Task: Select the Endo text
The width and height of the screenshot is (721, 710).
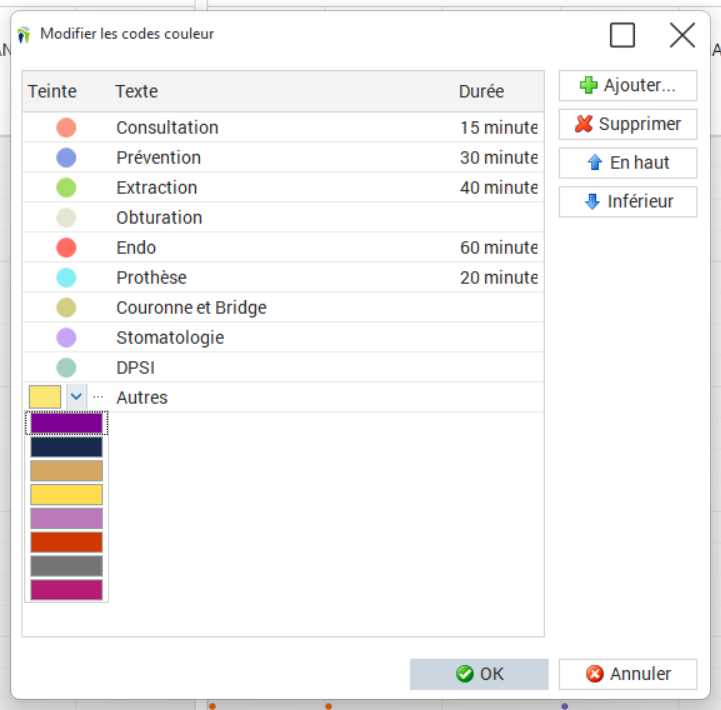Action: 136,247
